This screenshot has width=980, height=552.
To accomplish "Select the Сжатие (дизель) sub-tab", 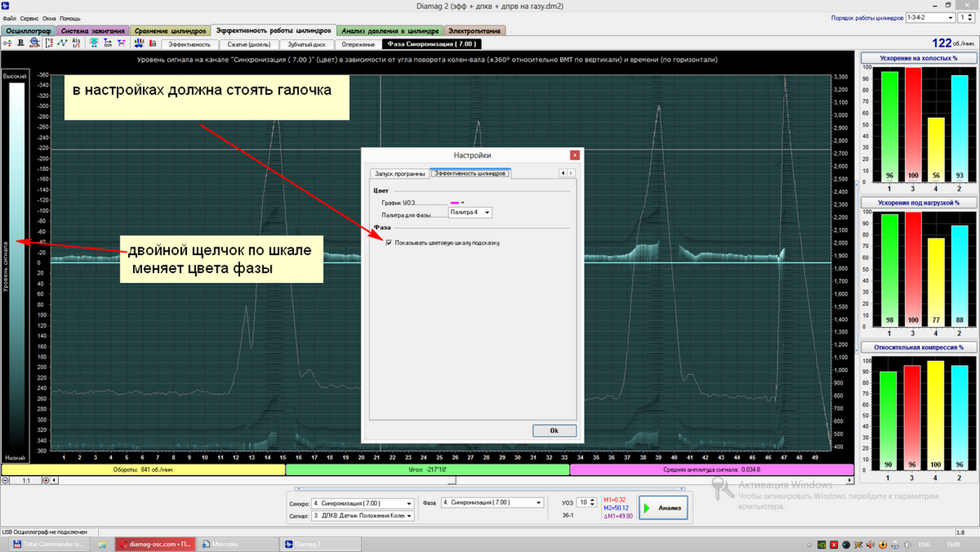I will [248, 44].
